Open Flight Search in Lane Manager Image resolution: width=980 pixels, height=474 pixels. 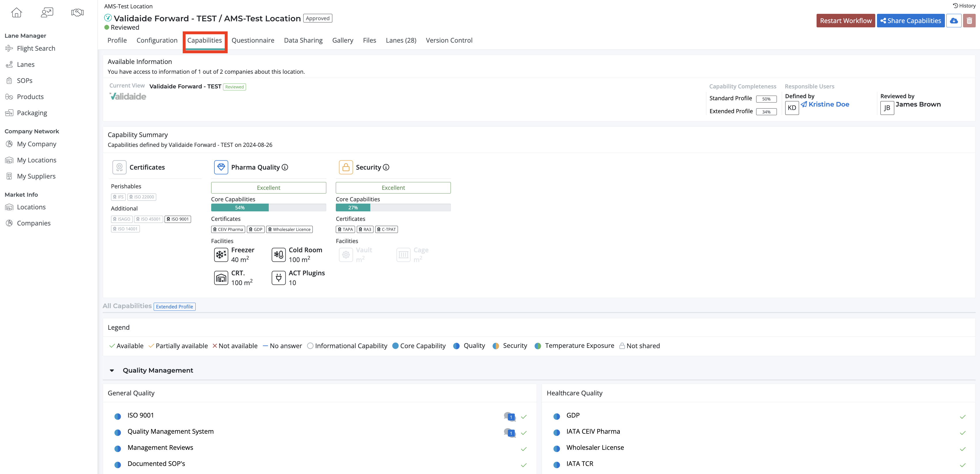coord(36,48)
